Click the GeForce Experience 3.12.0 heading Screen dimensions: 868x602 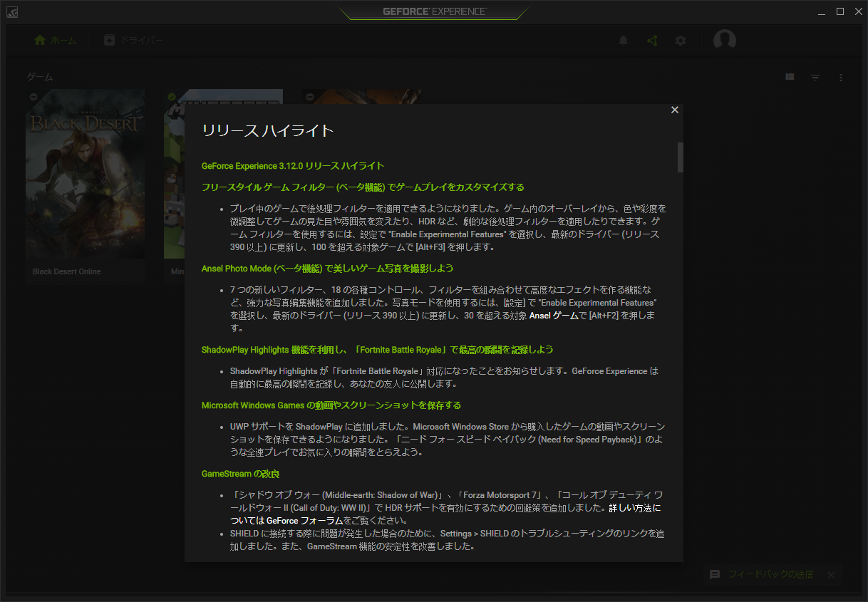pyautogui.click(x=293, y=166)
